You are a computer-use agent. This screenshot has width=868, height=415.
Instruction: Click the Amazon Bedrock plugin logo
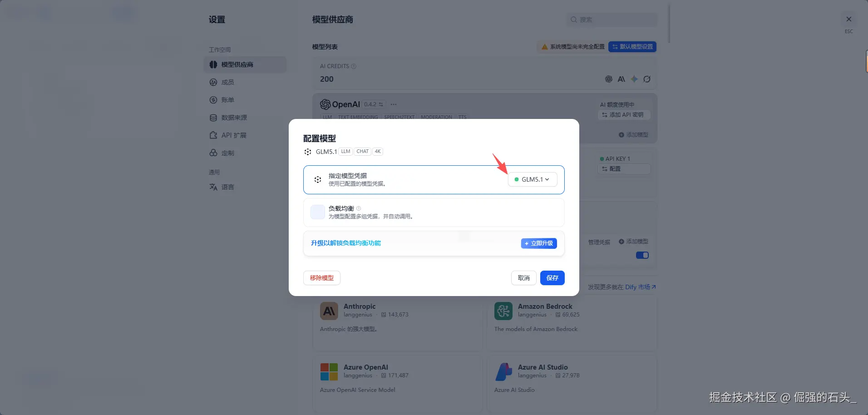(x=503, y=311)
